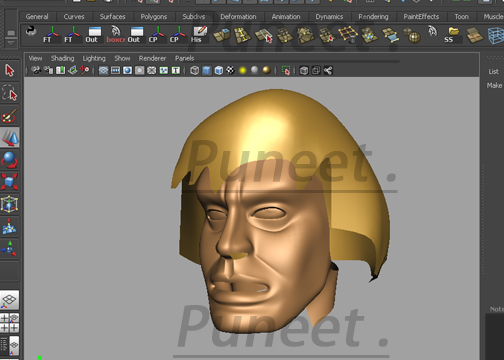Activate the Lasso select tool

tap(10, 93)
